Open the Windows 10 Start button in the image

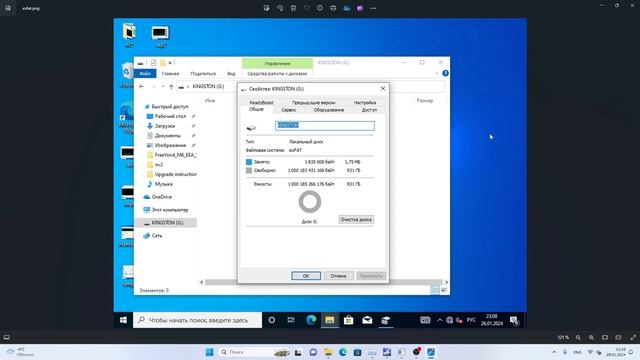123,320
